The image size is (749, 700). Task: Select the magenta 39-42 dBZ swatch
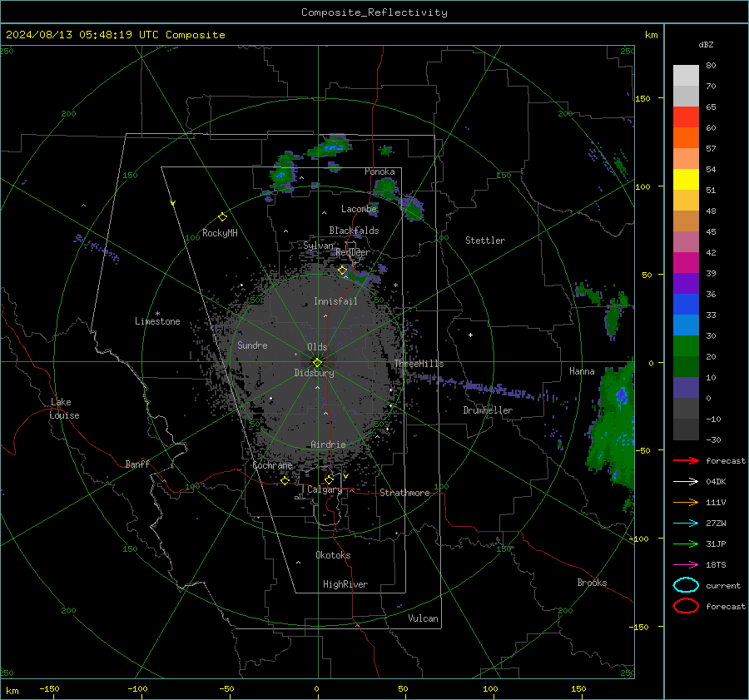(686, 263)
